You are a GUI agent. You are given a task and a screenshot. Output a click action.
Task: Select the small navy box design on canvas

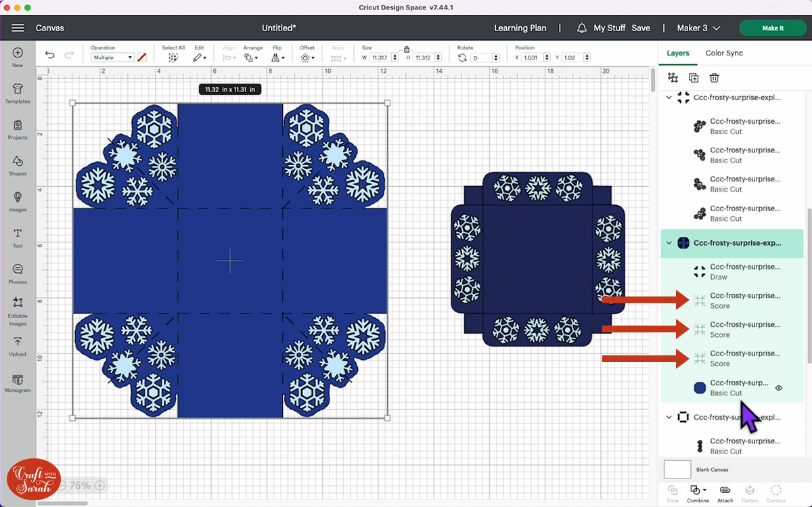(x=538, y=259)
